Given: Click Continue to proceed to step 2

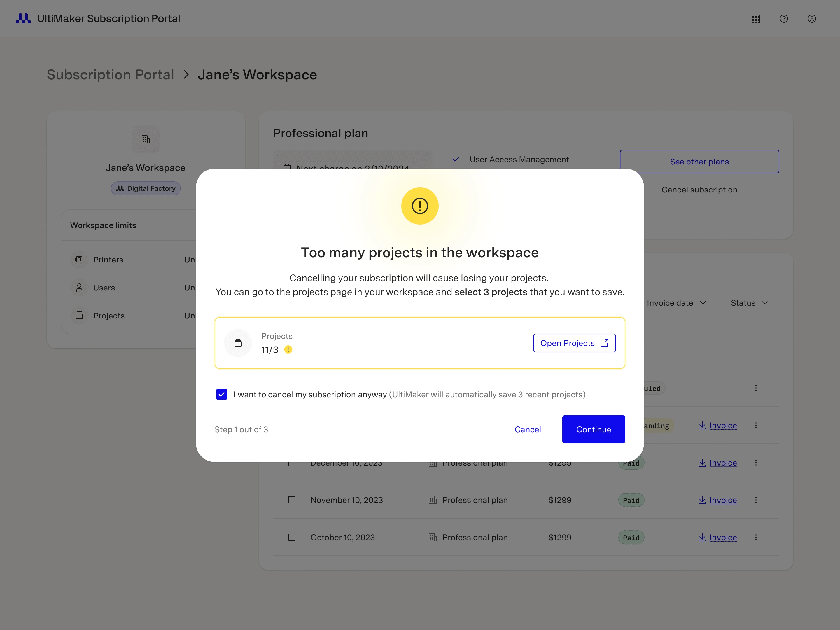Looking at the screenshot, I should (593, 429).
